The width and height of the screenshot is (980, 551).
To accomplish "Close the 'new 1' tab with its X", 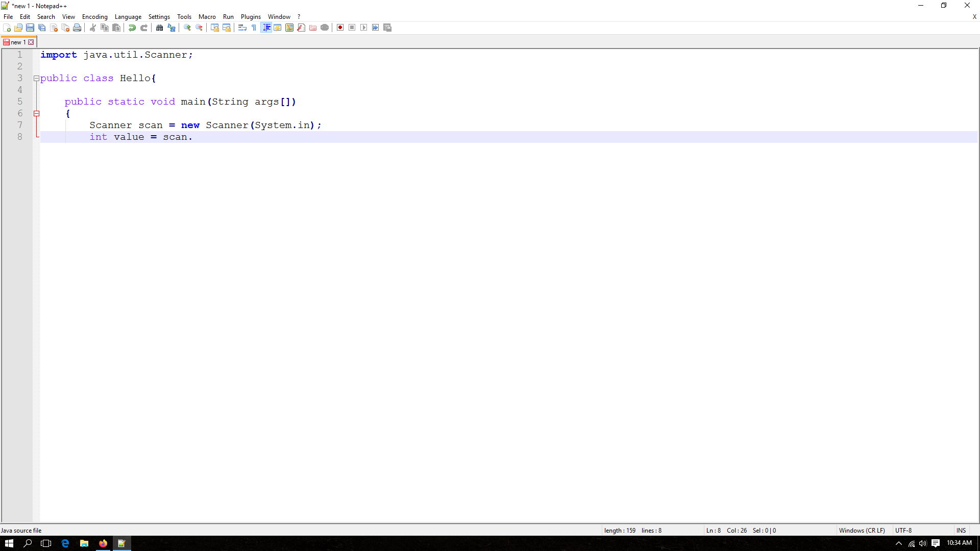I will pyautogui.click(x=31, y=42).
